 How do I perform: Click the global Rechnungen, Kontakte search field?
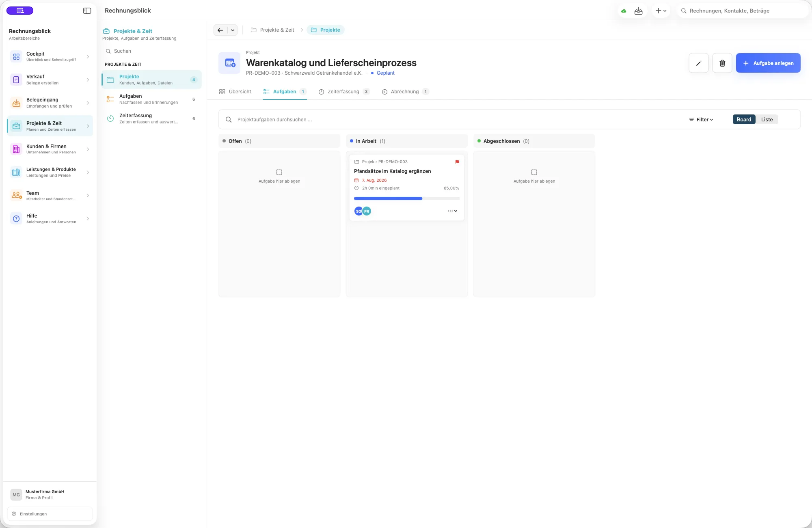pyautogui.click(x=742, y=11)
